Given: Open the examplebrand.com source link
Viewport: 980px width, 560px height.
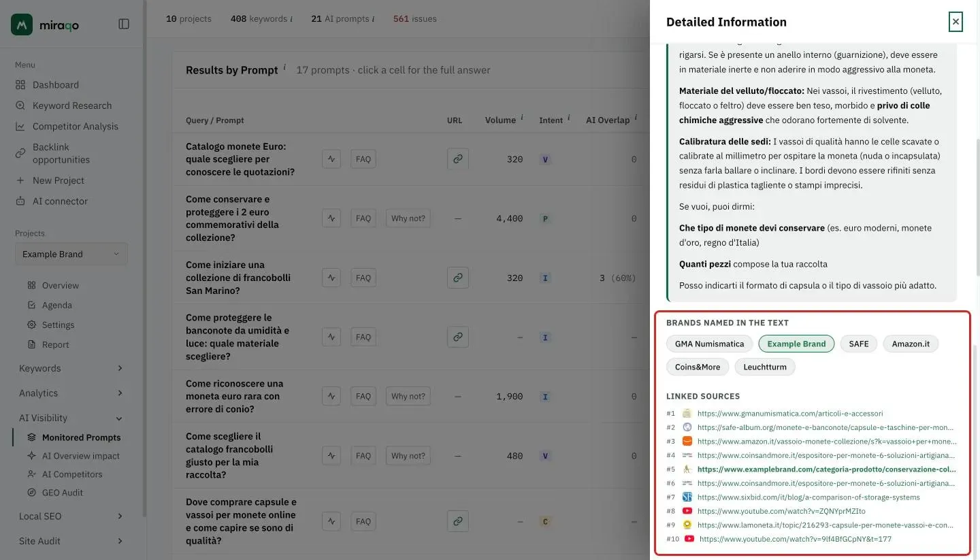Looking at the screenshot, I should click(827, 470).
